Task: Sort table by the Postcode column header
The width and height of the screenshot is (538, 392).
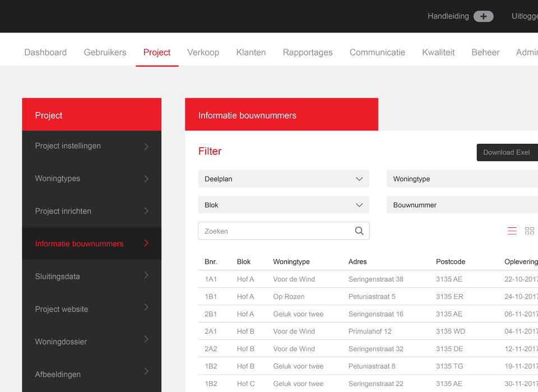Action: click(451, 262)
